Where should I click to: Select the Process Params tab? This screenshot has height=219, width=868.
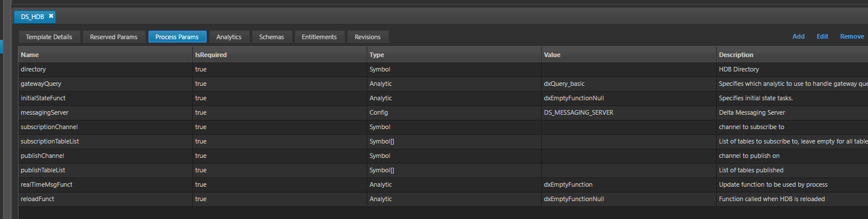[177, 37]
